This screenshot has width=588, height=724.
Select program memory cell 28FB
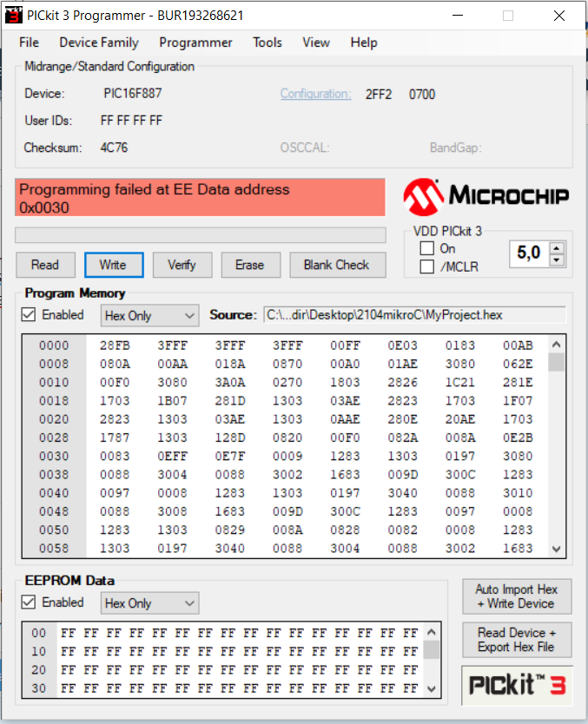click(x=115, y=346)
